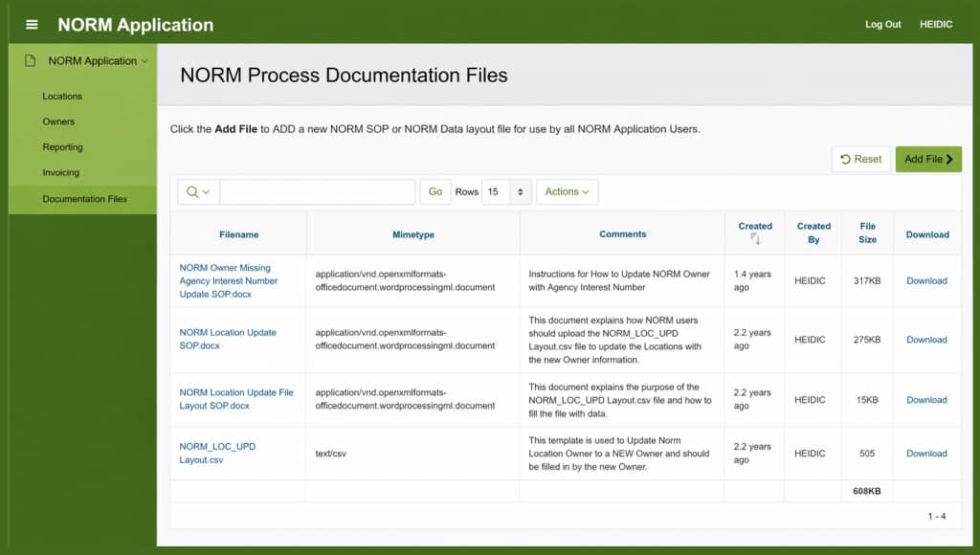
Task: Open the search magnifier column selector
Action: click(198, 192)
